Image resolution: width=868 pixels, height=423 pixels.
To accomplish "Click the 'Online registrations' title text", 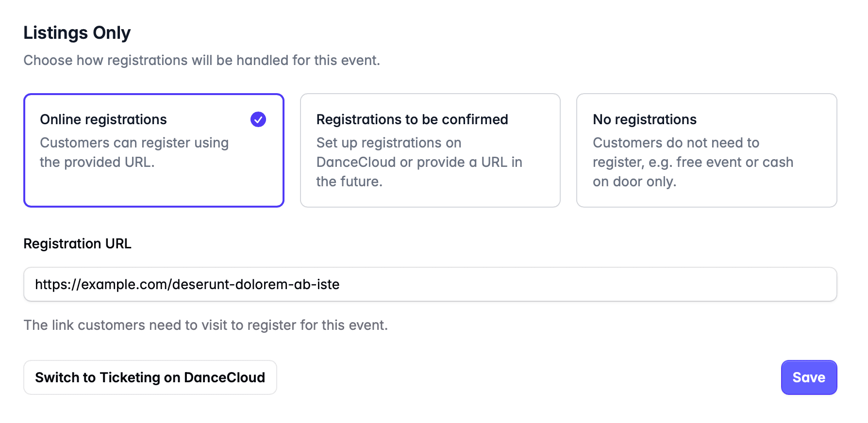I will [x=103, y=119].
